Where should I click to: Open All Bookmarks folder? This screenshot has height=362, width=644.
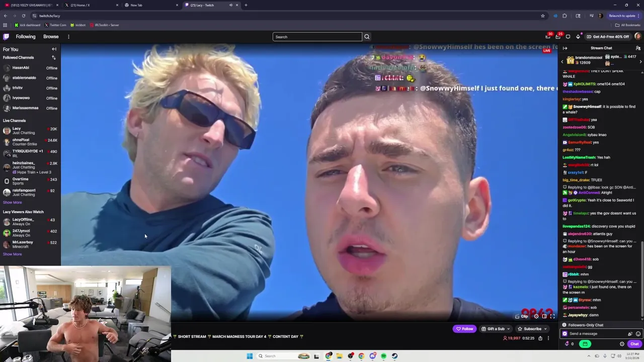627,25
